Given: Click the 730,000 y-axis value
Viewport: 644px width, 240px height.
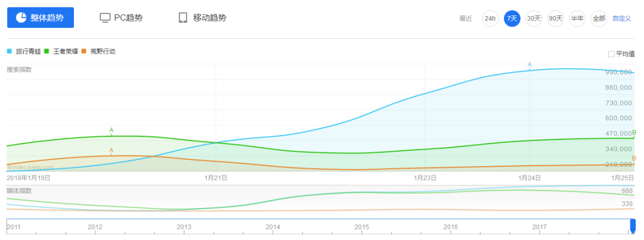Looking at the screenshot, I should pyautogui.click(x=618, y=103).
